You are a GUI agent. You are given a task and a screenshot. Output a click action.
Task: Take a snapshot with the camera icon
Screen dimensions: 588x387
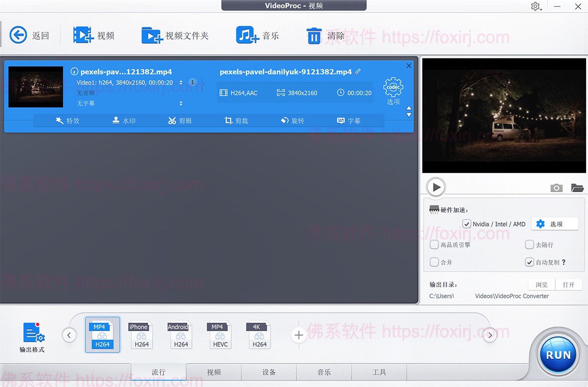pyautogui.click(x=556, y=187)
